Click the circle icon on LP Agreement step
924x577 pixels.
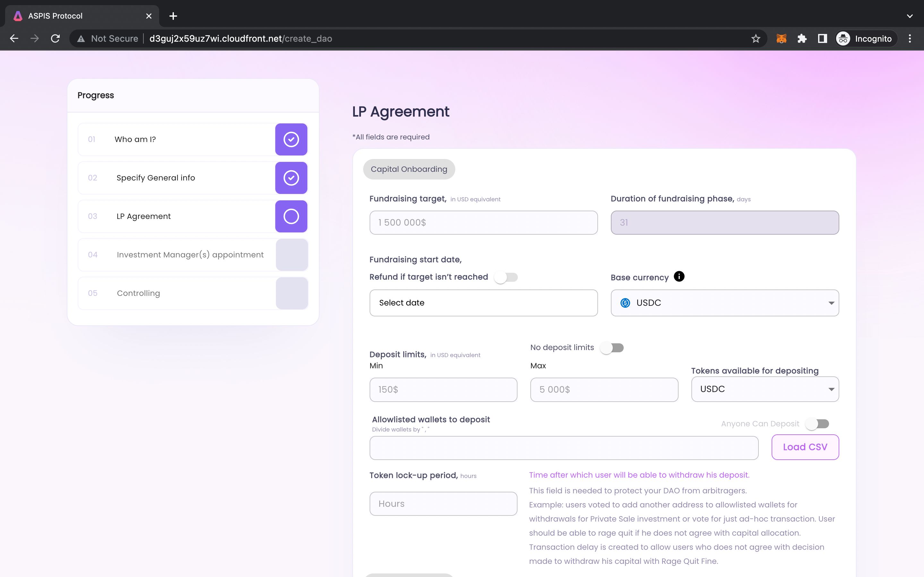[291, 216]
